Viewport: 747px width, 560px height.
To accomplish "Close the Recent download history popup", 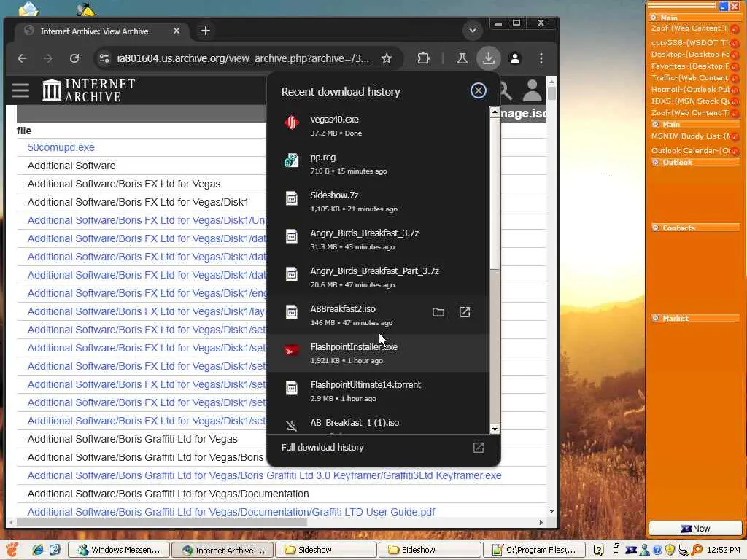I will pyautogui.click(x=478, y=90).
